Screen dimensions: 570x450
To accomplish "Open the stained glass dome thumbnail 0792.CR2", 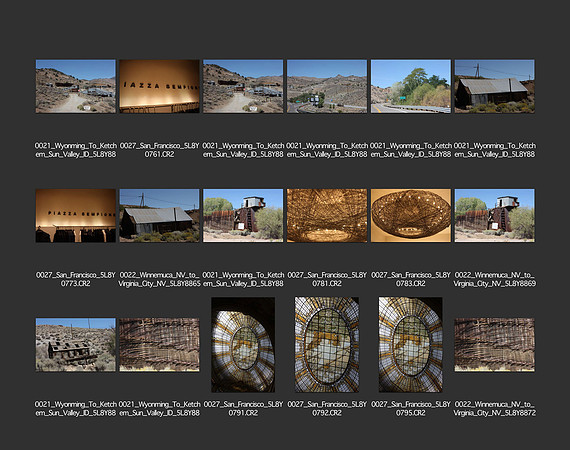I will (x=327, y=345).
